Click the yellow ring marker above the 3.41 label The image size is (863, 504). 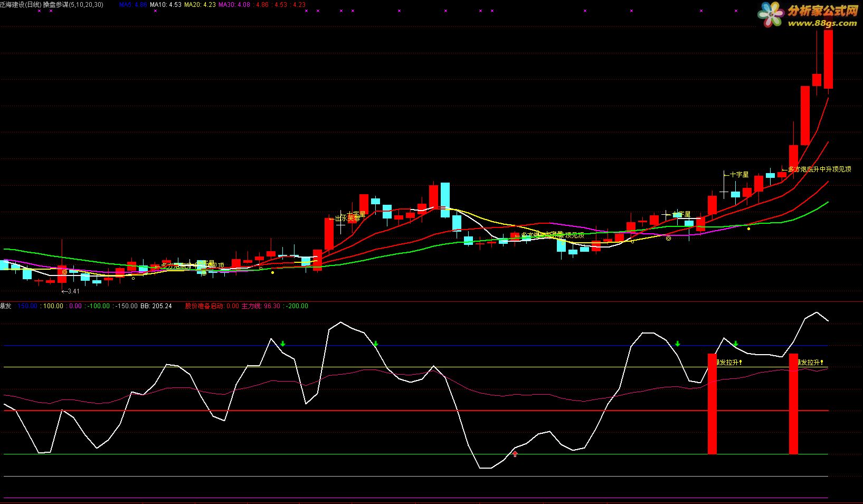[x=64, y=272]
